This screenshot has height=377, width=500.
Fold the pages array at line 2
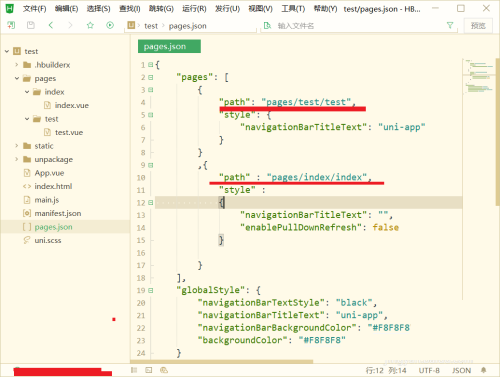[x=151, y=77]
